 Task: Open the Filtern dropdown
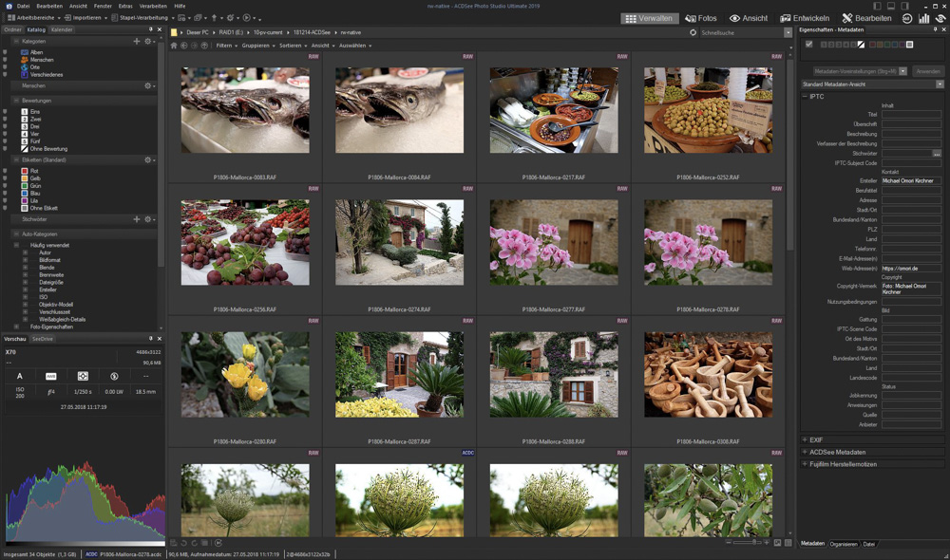pyautogui.click(x=226, y=46)
